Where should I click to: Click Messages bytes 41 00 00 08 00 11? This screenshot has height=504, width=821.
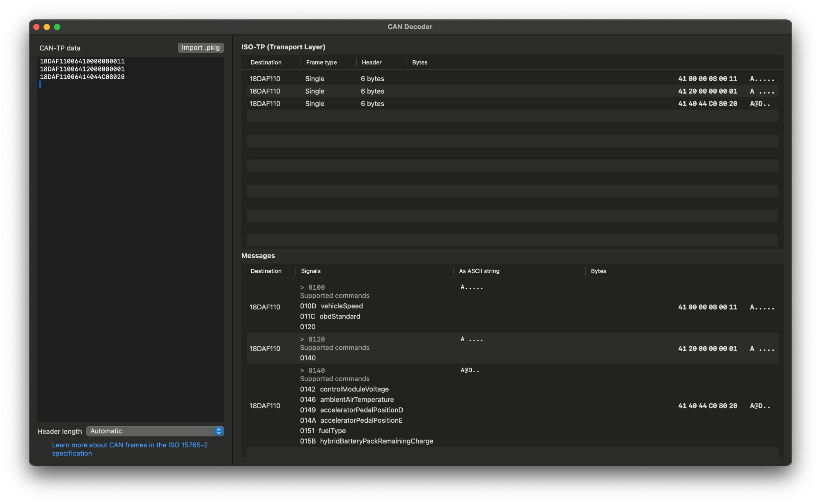point(707,307)
